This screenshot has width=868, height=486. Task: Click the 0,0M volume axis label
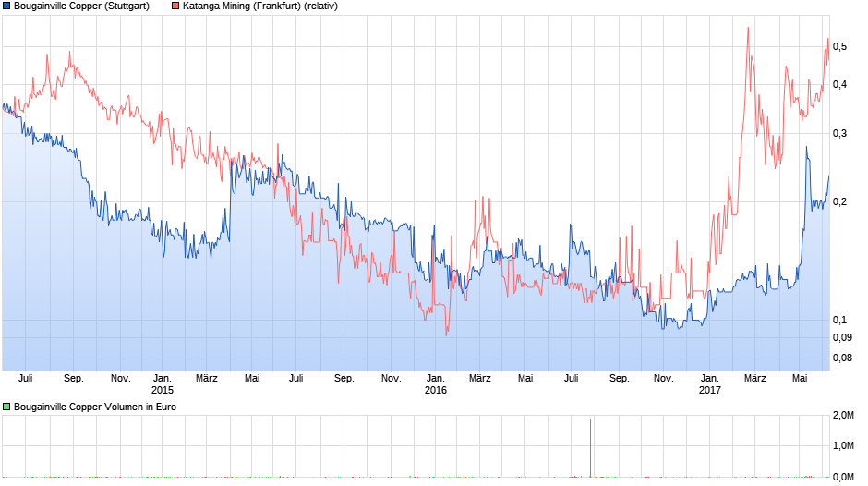(x=844, y=477)
